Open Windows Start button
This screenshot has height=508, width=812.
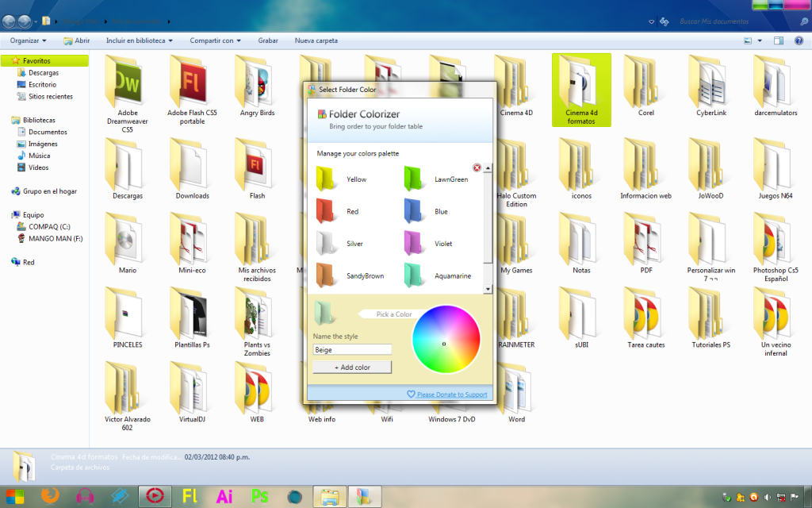[15, 497]
